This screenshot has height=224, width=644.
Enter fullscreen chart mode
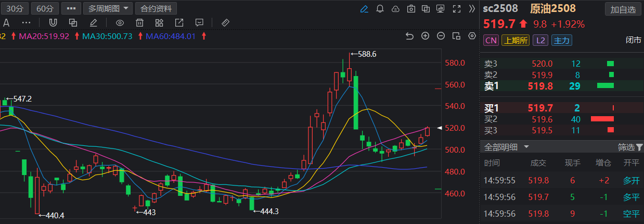coord(457,8)
